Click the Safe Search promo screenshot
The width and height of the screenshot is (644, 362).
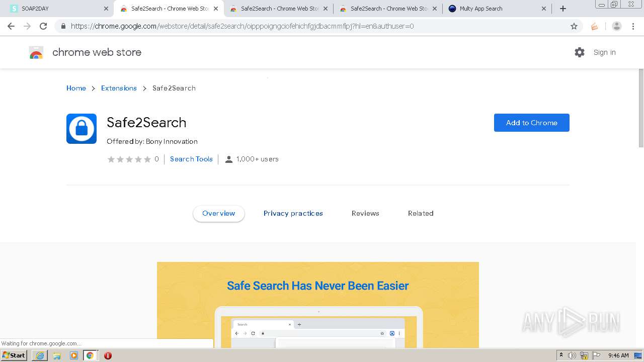tap(318, 305)
